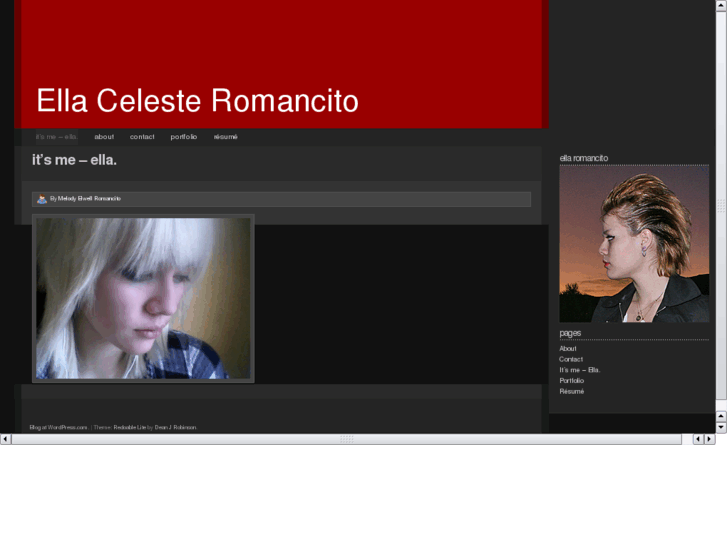Open the portfolio nav item
This screenshot has width=727, height=545.
184,137
